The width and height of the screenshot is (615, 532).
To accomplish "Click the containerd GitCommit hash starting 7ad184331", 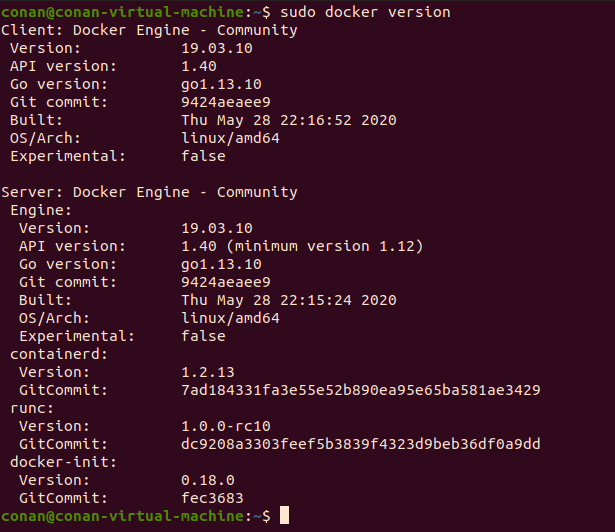I will point(361,390).
